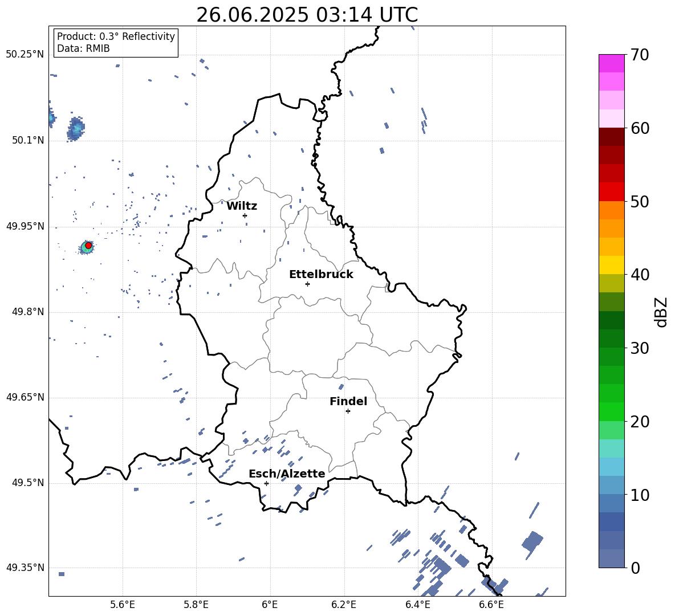Click the 50.25°N latitude tick label
Image resolution: width=675 pixels, height=616 pixels.
(x=25, y=54)
